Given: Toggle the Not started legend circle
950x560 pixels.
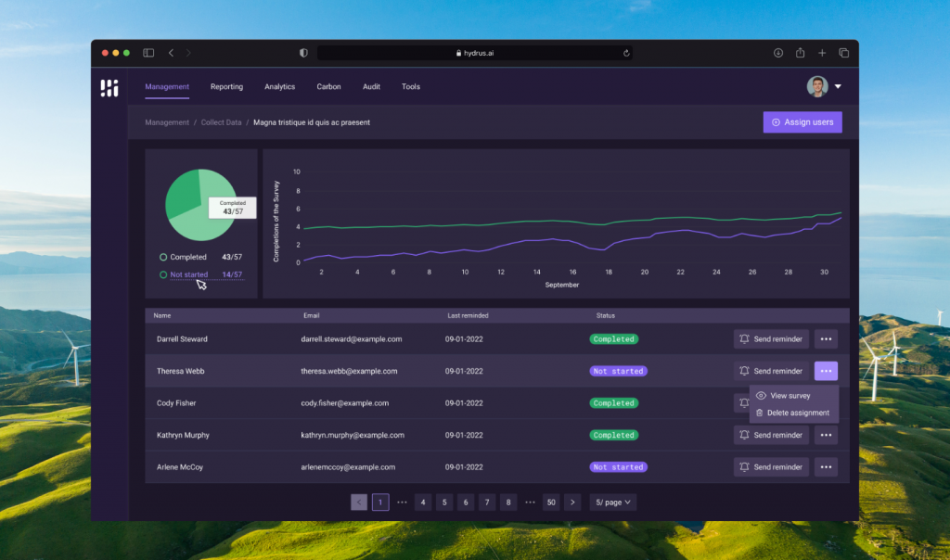Looking at the screenshot, I should click(x=163, y=274).
